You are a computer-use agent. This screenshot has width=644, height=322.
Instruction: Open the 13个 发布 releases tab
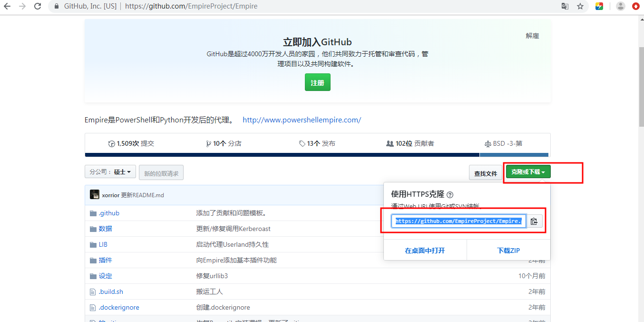pyautogui.click(x=317, y=143)
